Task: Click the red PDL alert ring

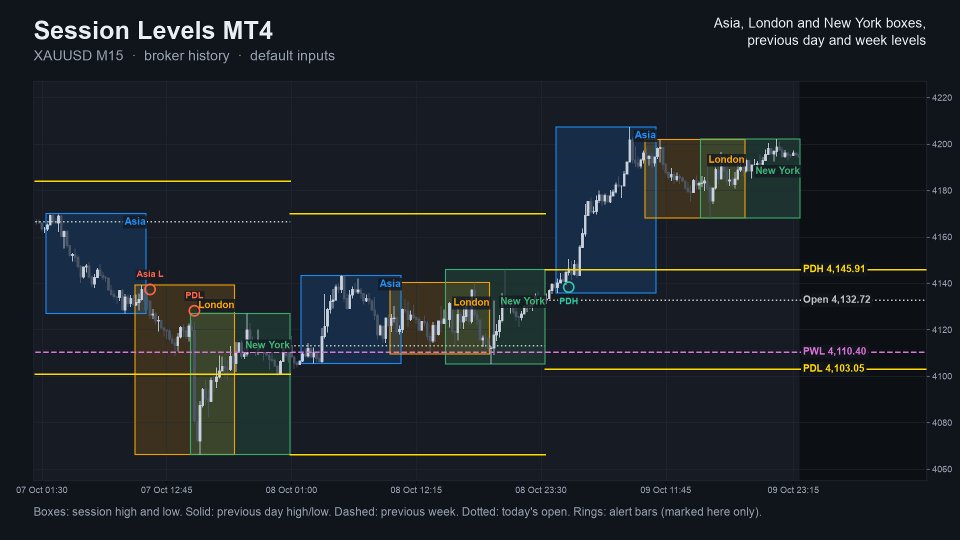Action: [194, 311]
